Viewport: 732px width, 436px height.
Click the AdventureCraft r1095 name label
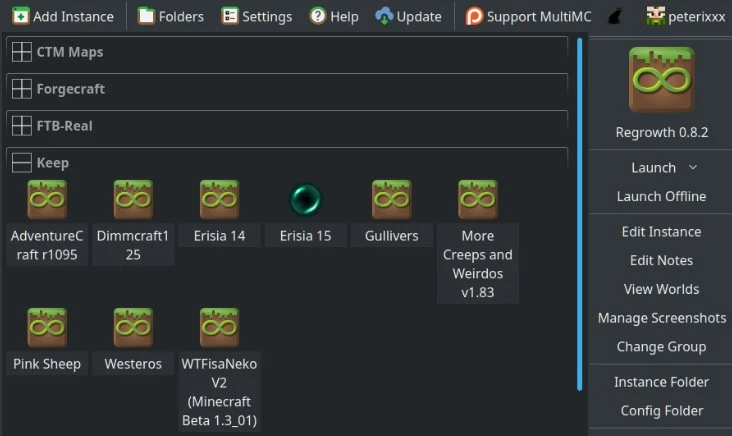[47, 245]
